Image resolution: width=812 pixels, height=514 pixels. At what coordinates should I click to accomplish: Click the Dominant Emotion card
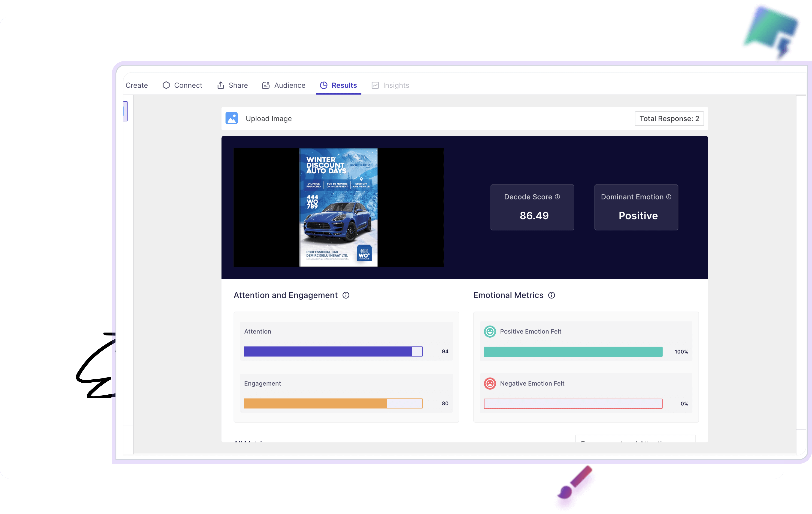coord(636,207)
